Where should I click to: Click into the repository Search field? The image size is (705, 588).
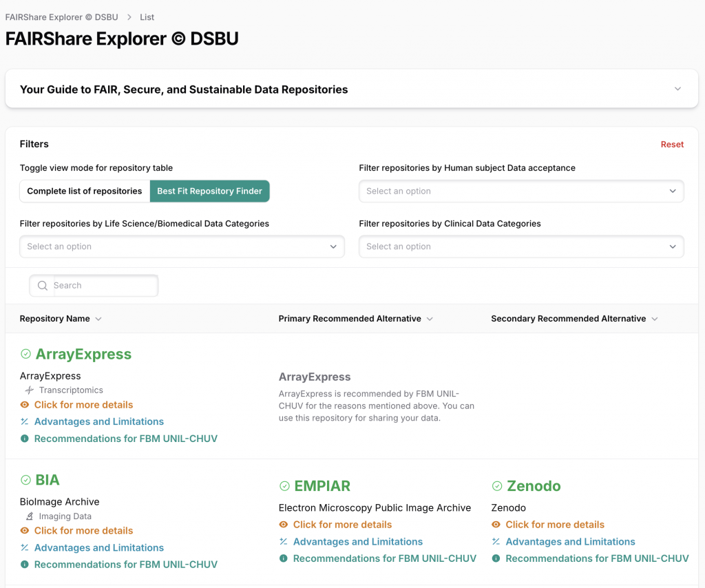pos(103,286)
